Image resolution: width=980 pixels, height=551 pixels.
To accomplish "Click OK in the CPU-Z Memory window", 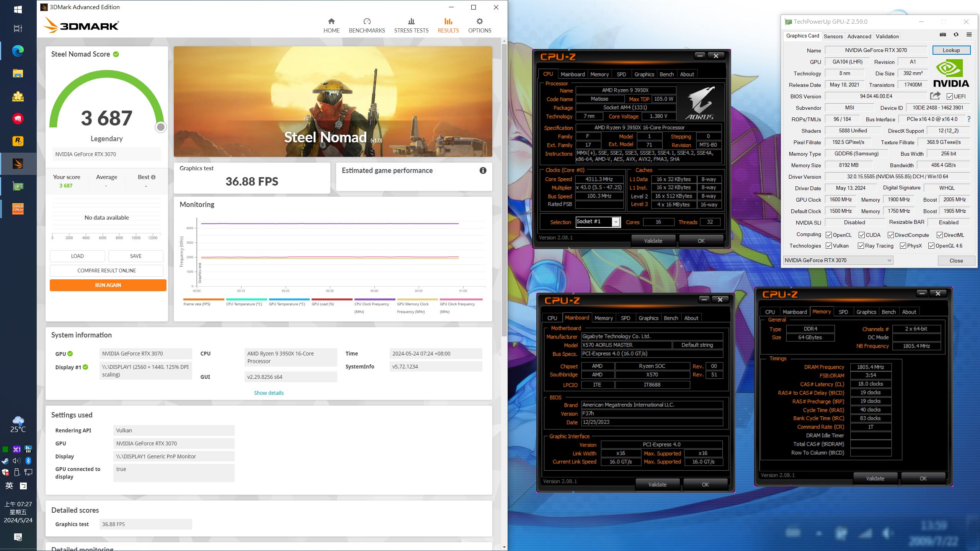I will (923, 478).
